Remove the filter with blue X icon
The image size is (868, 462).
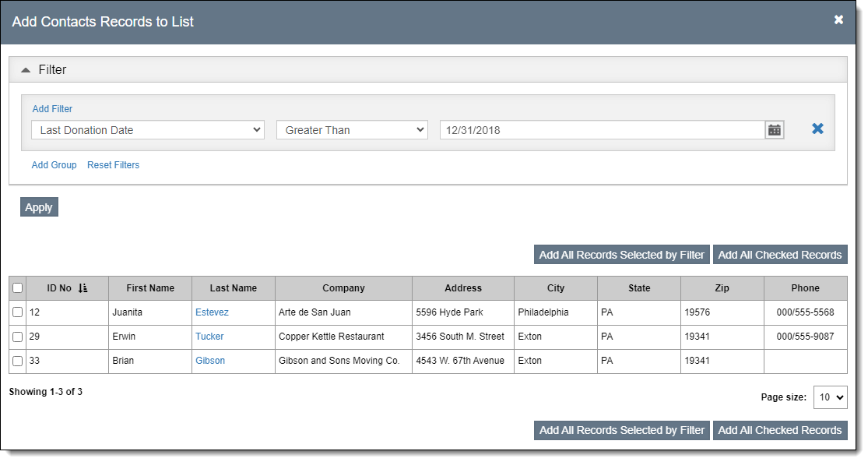coord(817,129)
